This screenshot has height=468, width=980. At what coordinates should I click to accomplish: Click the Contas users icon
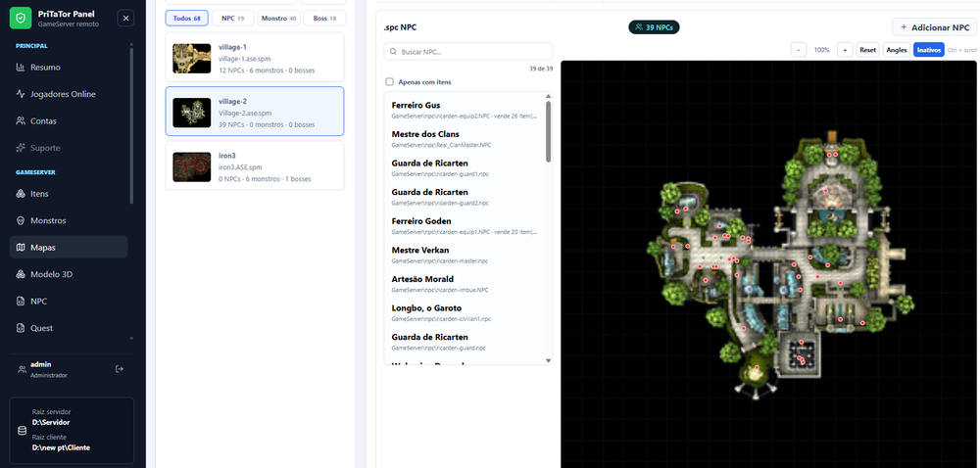[x=21, y=121]
